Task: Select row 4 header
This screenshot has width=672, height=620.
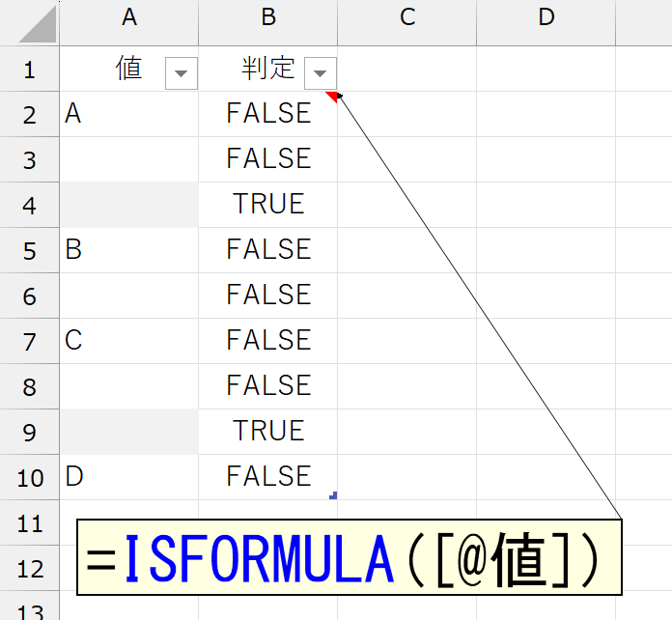Action: pyautogui.click(x=29, y=206)
